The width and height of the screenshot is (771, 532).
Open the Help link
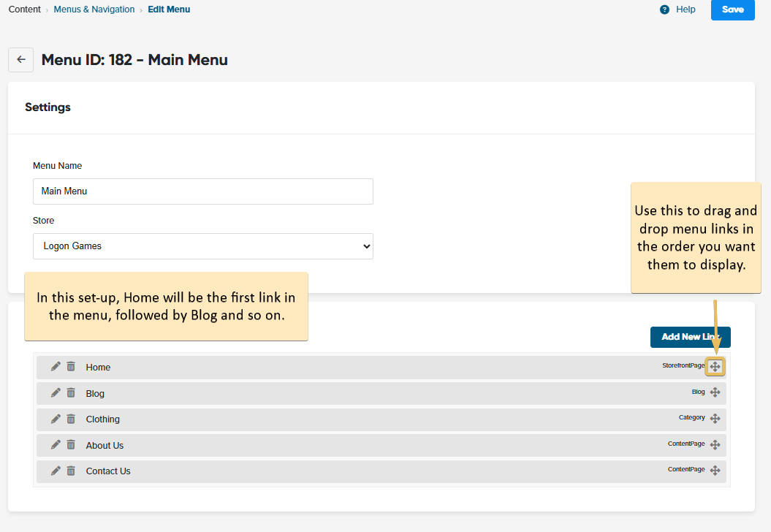point(685,9)
